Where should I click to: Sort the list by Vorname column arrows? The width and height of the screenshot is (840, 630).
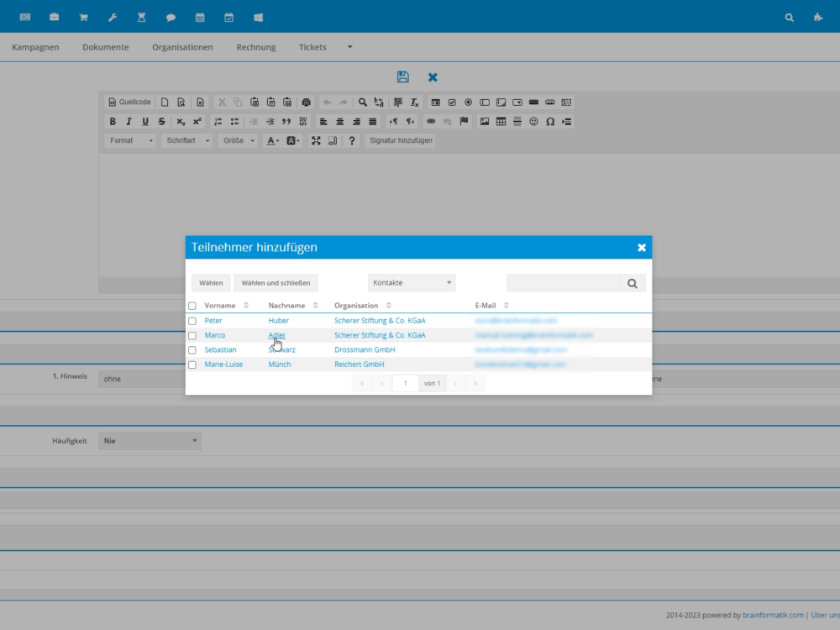click(246, 306)
